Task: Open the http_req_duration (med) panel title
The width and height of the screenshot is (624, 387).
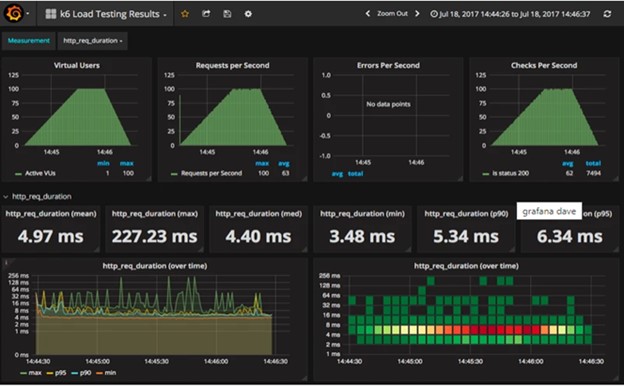Action: click(x=259, y=214)
